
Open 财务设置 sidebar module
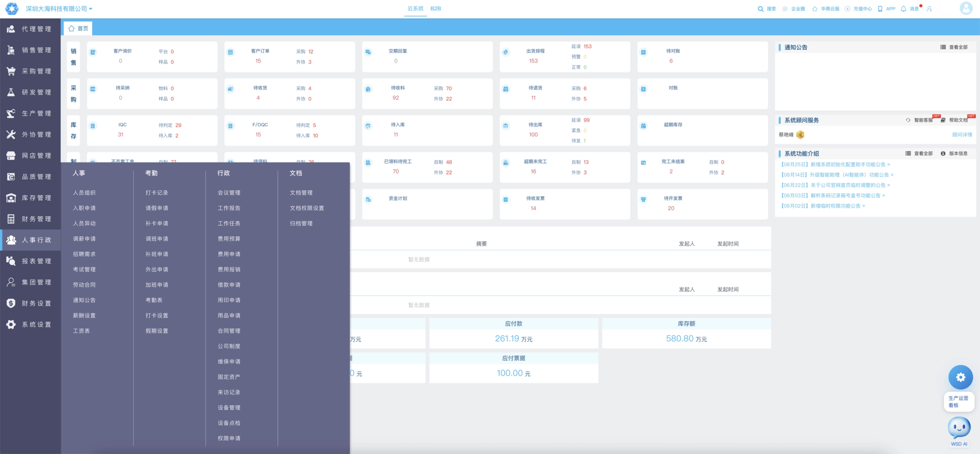coord(31,303)
